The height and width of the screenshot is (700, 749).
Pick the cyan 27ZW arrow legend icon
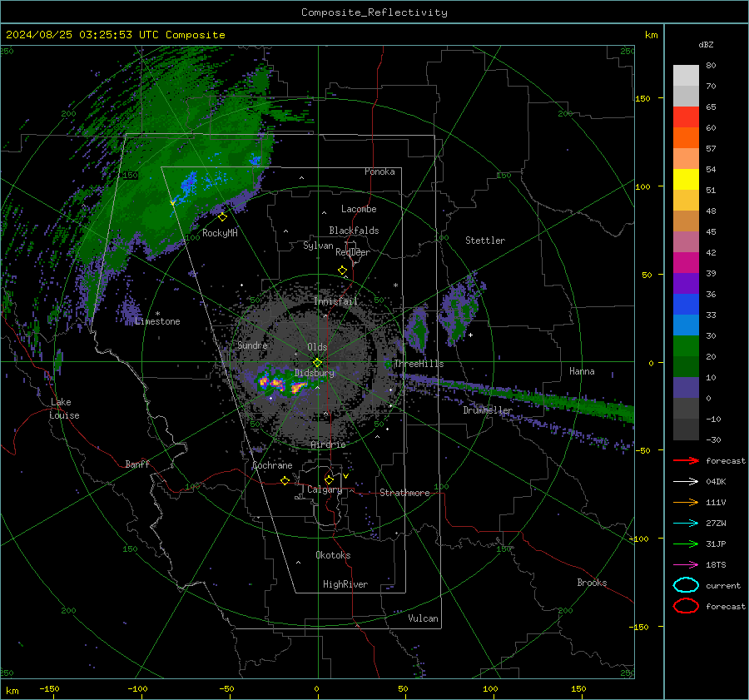686,524
